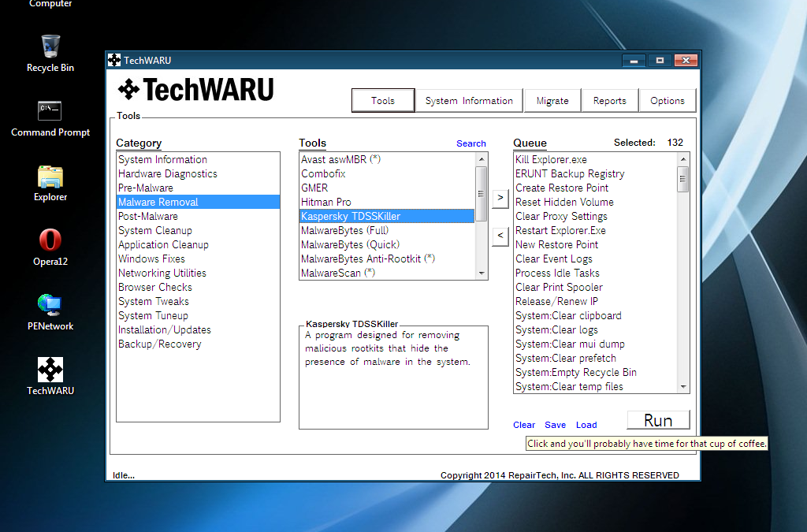Select System Cleanup category

point(198,230)
